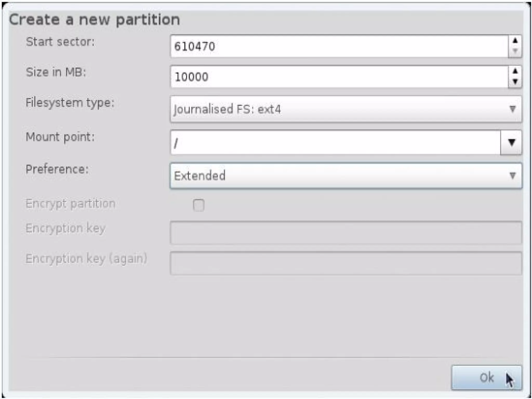Click the Filesystem type label
532x399 pixels.
70,103
